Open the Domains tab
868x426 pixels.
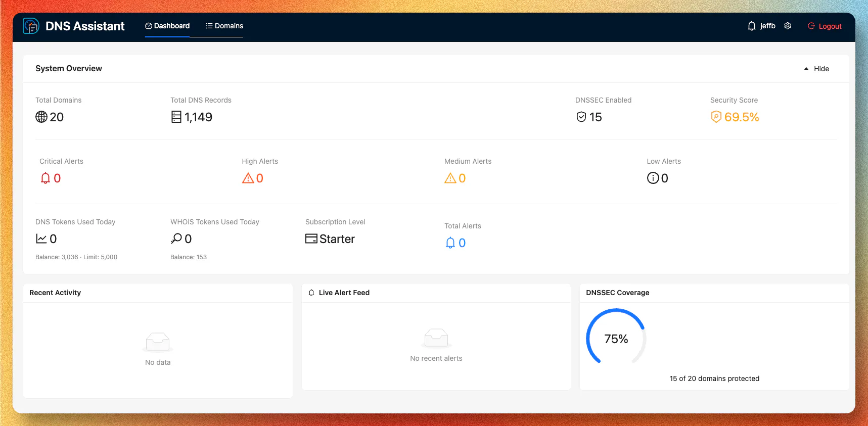click(224, 26)
